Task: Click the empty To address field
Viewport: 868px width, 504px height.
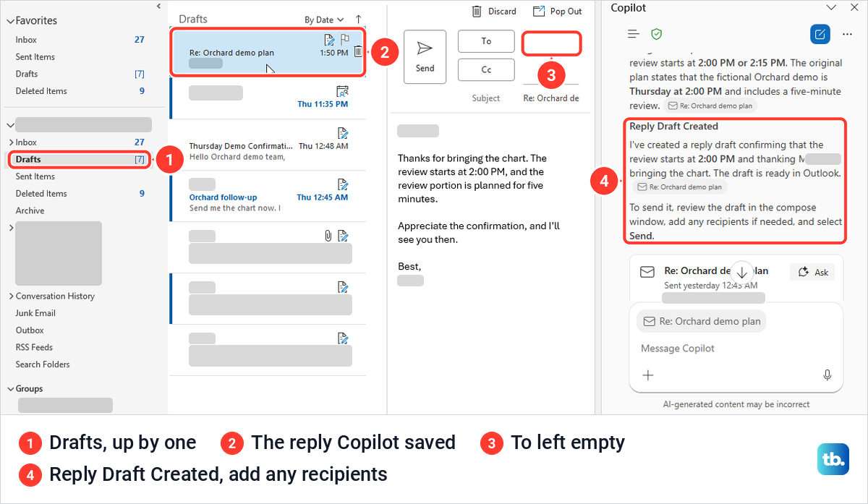Action: coord(551,43)
